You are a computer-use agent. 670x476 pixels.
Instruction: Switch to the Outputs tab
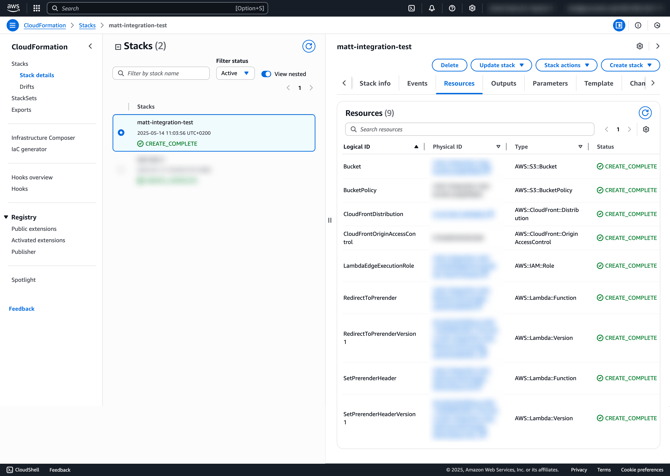click(503, 83)
